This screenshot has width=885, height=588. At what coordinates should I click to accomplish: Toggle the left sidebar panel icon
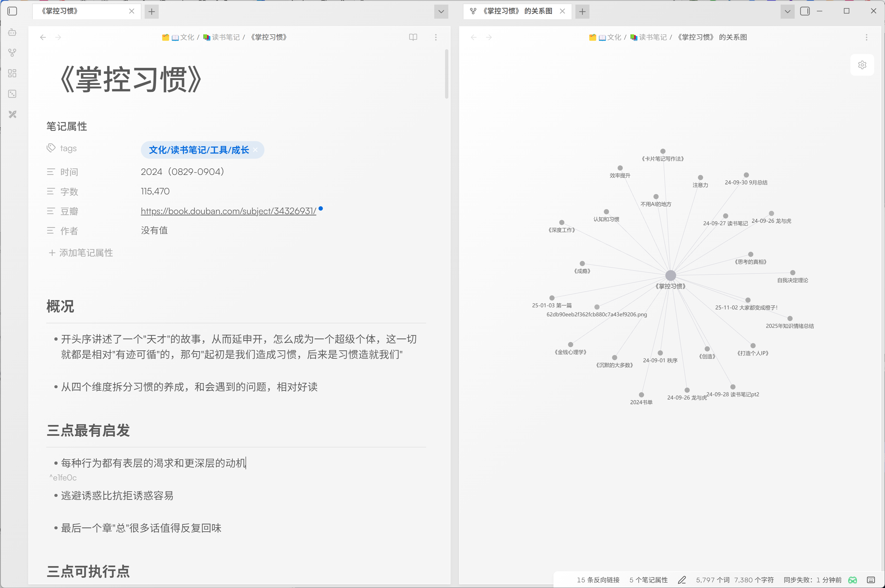[12, 11]
